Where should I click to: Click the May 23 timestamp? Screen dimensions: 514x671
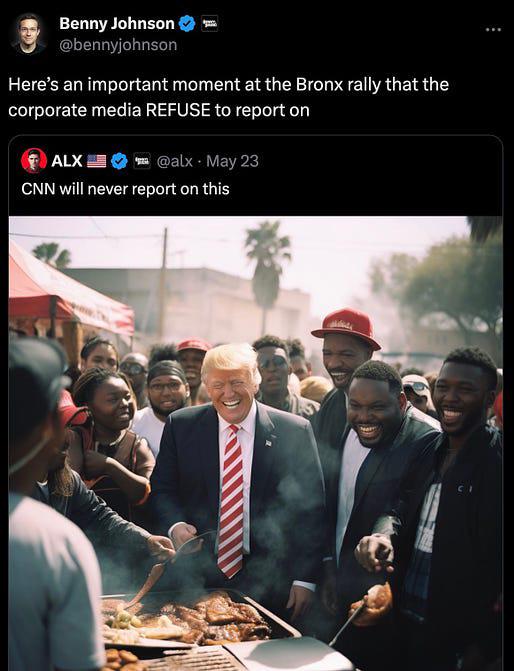pos(232,161)
